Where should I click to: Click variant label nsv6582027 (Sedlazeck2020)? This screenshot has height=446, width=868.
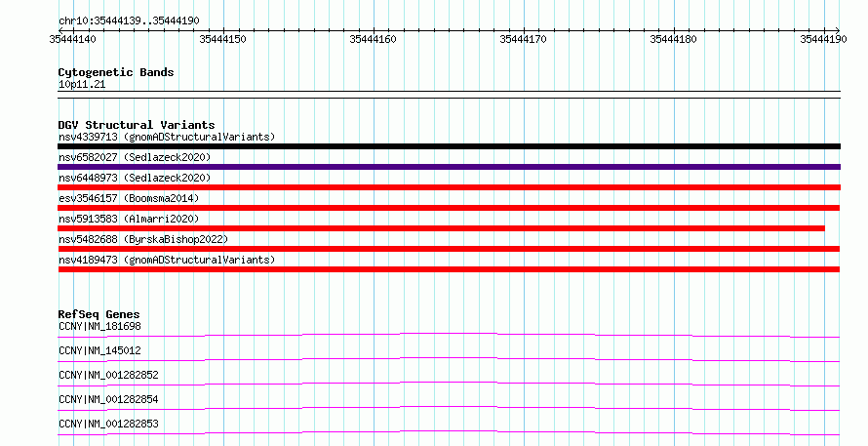(x=135, y=157)
